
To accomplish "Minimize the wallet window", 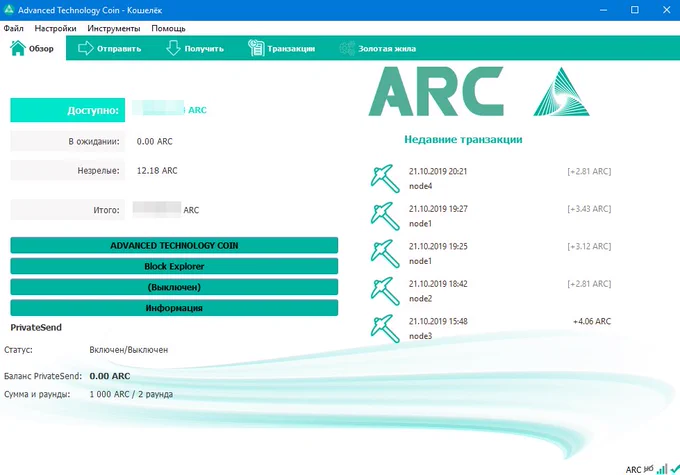I will 603,10.
